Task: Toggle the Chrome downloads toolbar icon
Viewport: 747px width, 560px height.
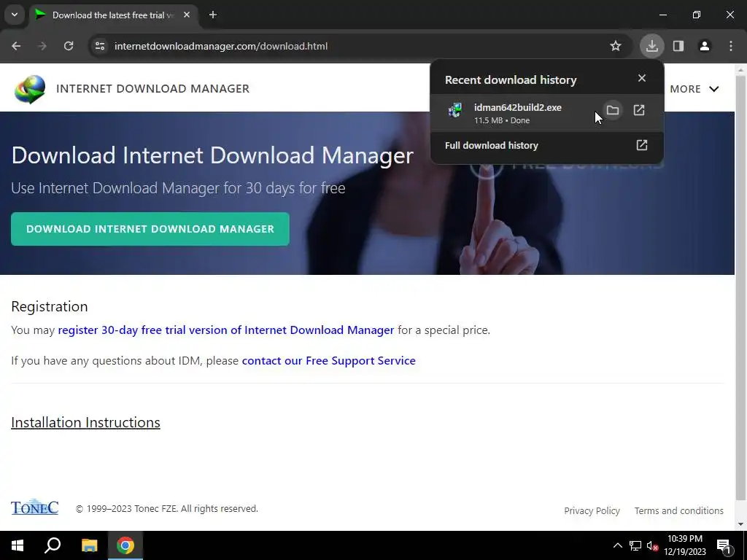Action: 651,46
